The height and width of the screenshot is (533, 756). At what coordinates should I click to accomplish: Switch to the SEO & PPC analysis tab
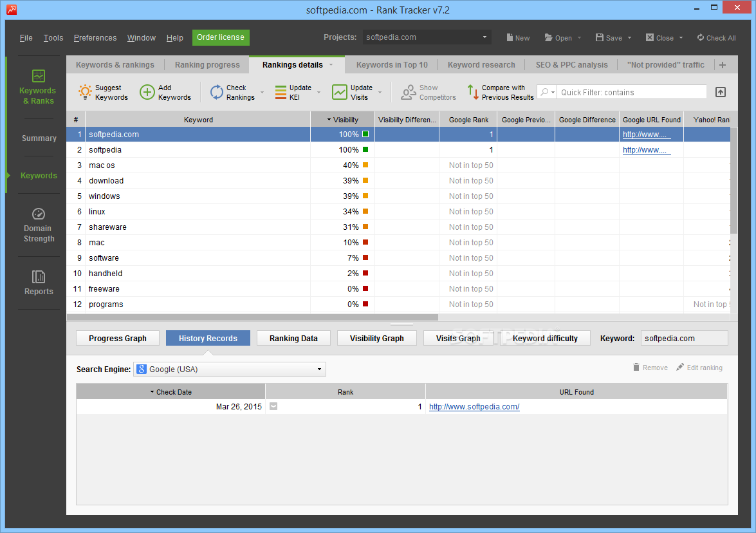click(x=571, y=64)
